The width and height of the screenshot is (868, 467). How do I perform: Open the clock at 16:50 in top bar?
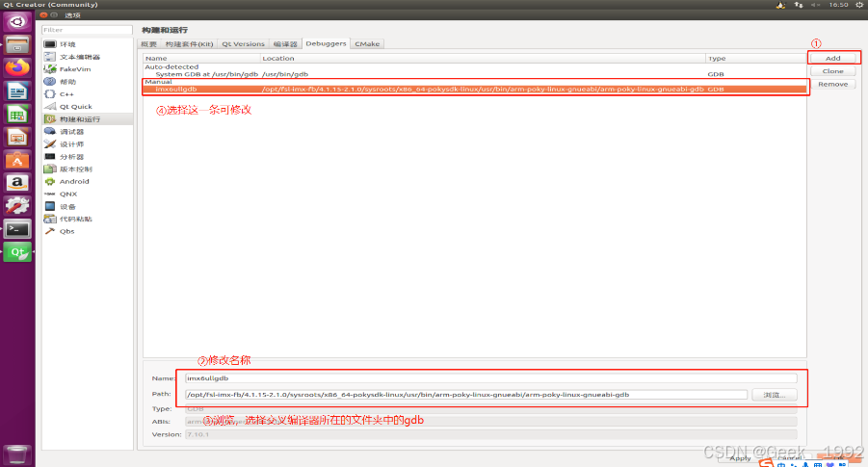[838, 5]
